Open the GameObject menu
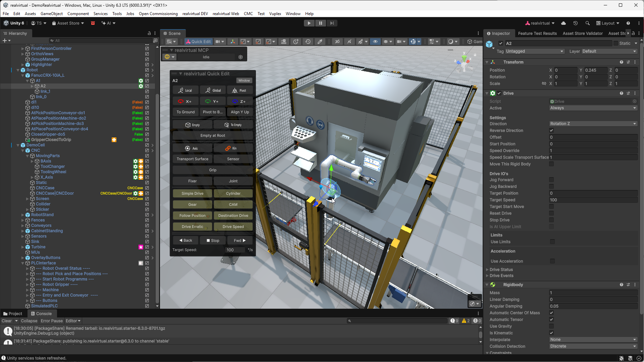The image size is (644, 362). (51, 14)
